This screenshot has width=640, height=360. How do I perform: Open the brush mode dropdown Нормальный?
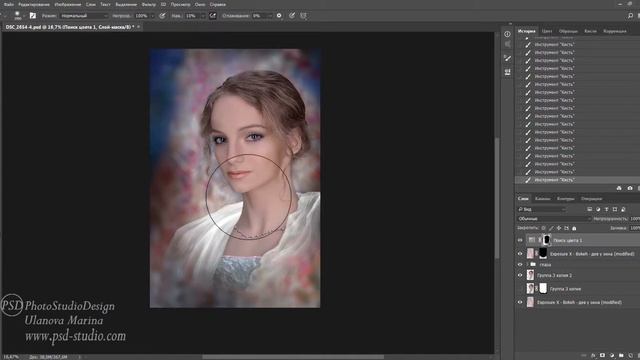click(84, 16)
